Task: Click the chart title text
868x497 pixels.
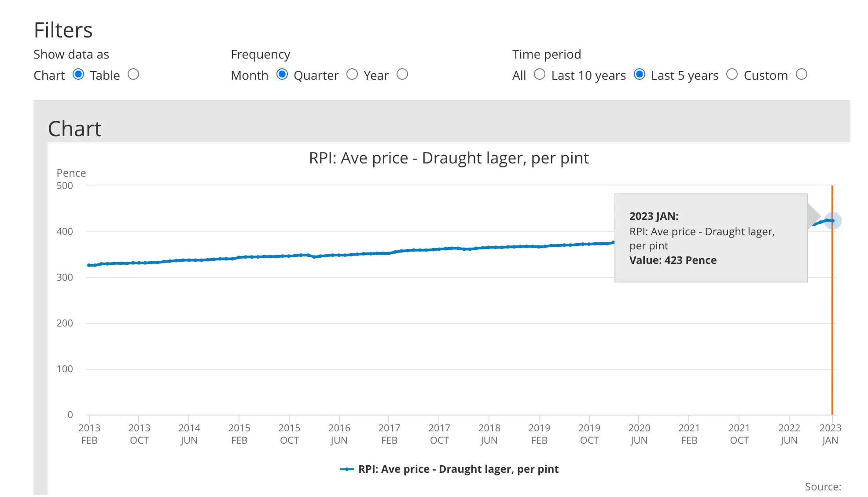Action: (449, 158)
